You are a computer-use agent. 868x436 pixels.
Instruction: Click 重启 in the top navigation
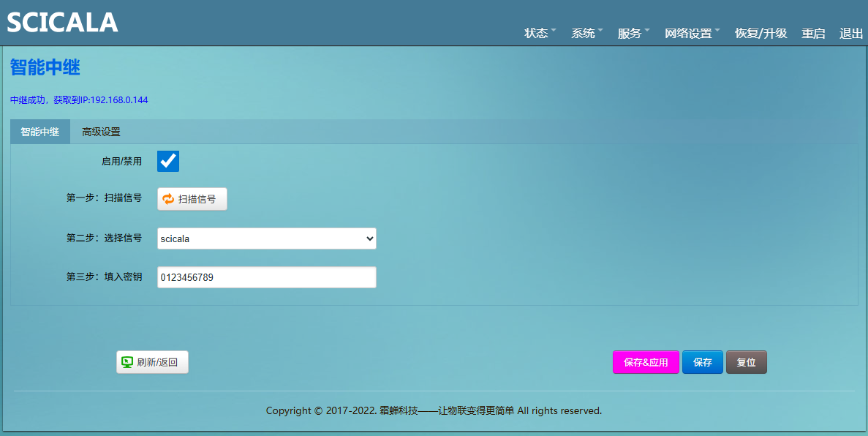(x=813, y=33)
